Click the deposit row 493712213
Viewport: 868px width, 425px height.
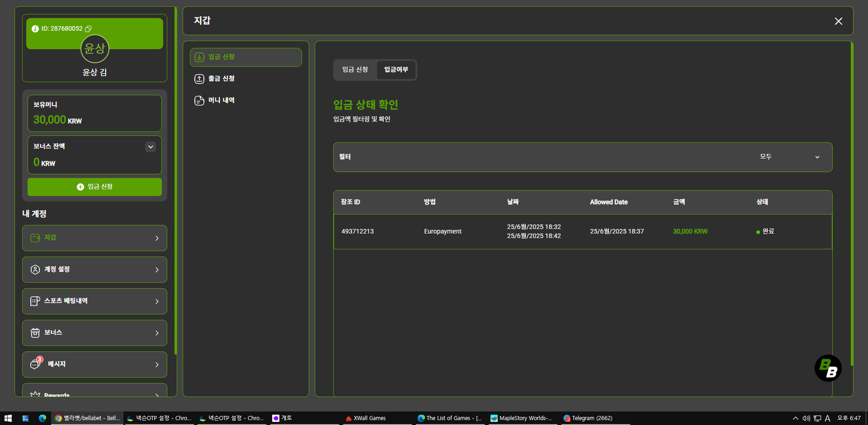[x=582, y=231]
